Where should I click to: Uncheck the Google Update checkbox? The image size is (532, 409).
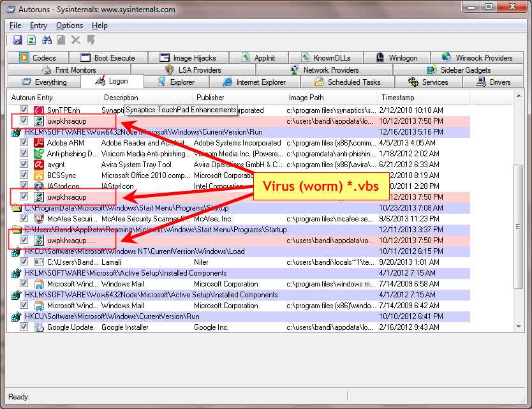24,327
